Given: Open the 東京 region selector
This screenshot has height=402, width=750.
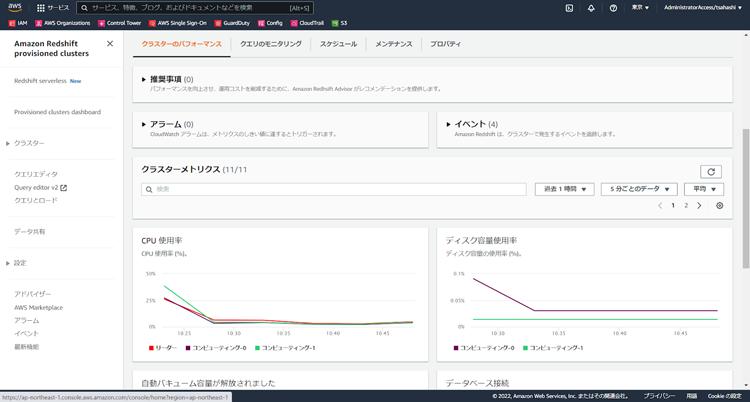Looking at the screenshot, I should pos(640,8).
